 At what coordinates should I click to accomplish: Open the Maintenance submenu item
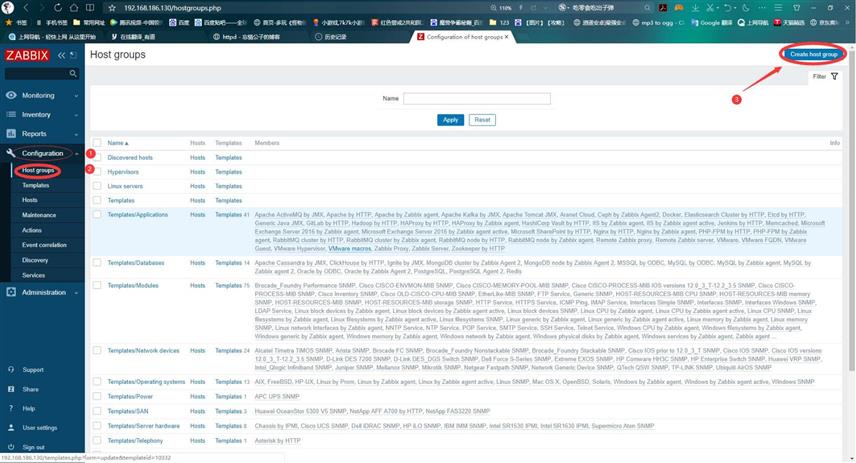coord(39,215)
